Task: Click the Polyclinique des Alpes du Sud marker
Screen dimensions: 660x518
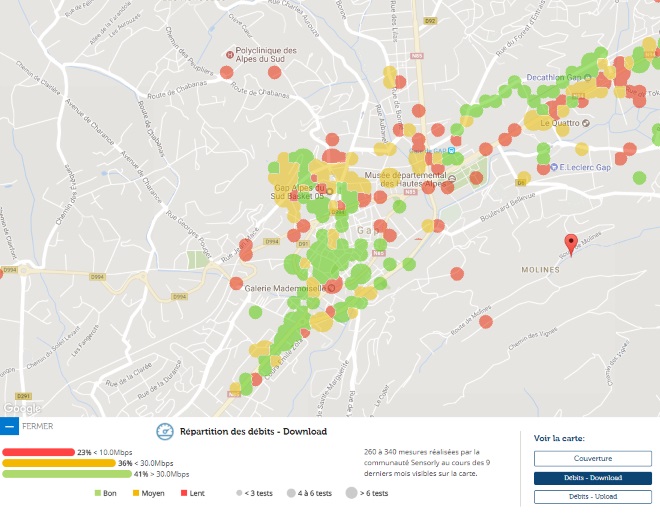Action: click(229, 51)
